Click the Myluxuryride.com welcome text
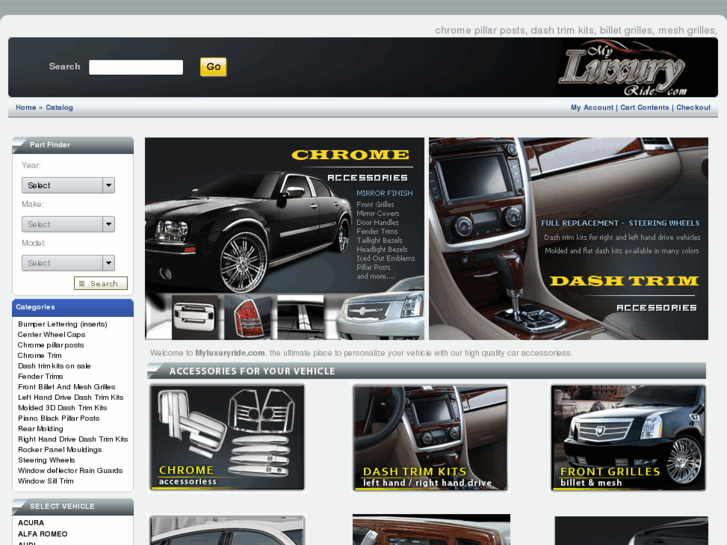727x545 pixels. (x=230, y=353)
